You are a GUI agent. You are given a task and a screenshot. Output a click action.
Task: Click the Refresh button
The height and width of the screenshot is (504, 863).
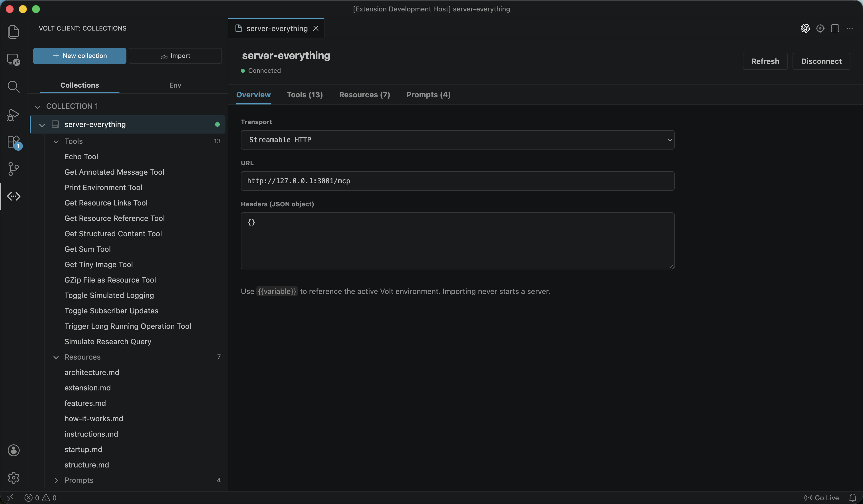[765, 61]
